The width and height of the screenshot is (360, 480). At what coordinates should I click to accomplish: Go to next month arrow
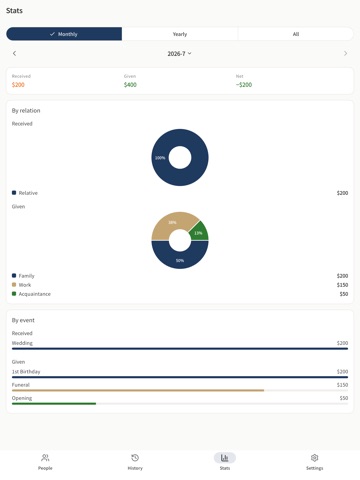point(345,53)
